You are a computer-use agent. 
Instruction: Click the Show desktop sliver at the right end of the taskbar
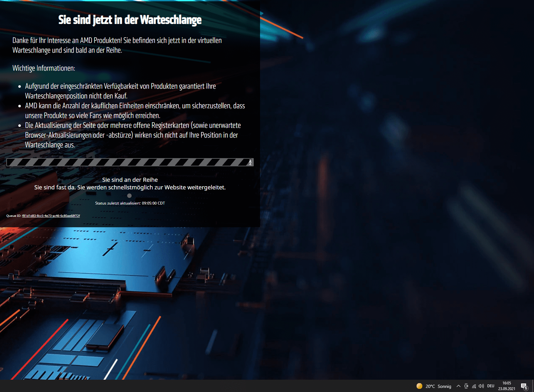pos(533,386)
